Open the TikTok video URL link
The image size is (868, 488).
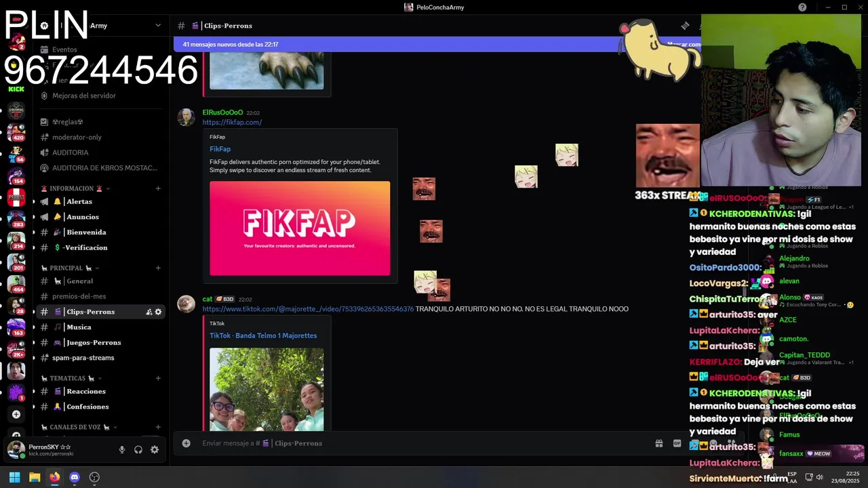308,309
